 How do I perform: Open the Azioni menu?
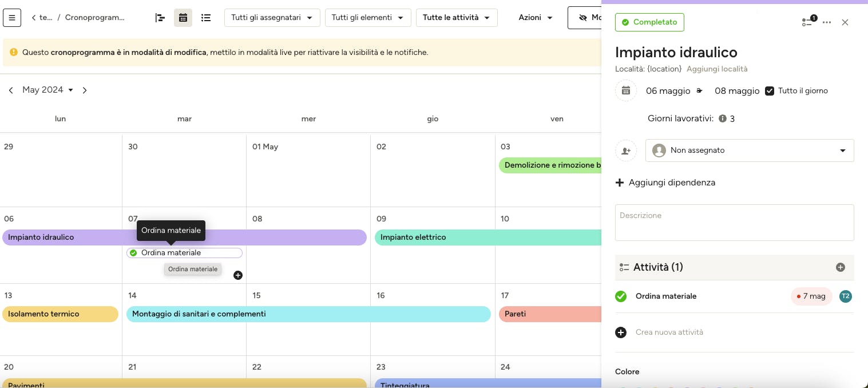point(536,18)
